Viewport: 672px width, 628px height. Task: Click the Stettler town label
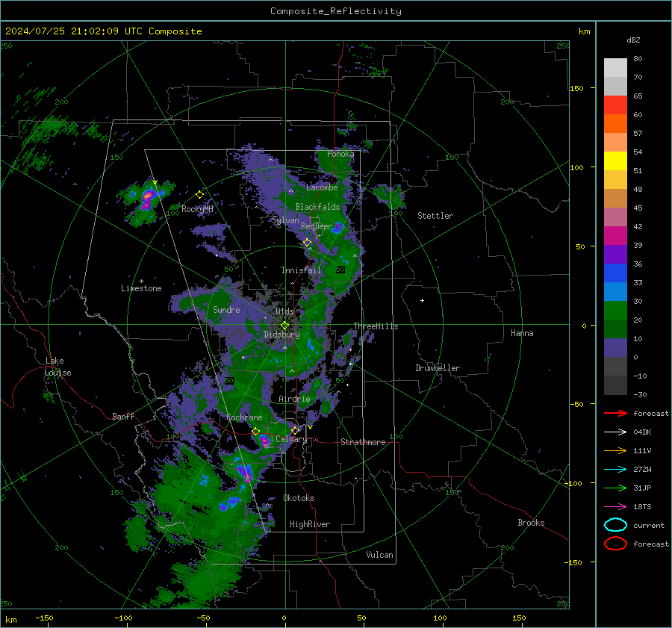point(435,216)
